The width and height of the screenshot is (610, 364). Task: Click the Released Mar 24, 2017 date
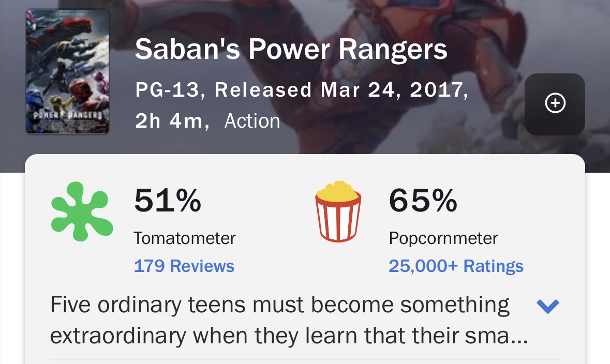click(x=340, y=90)
